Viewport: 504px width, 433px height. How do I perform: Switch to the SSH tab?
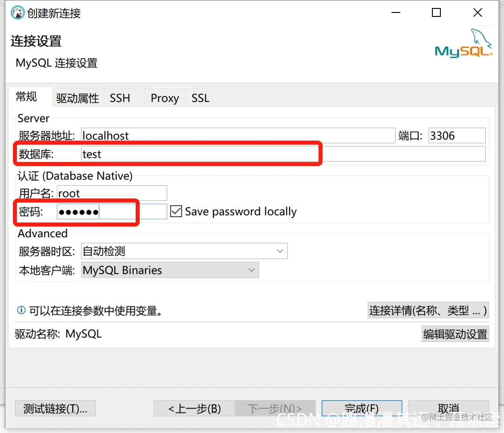click(x=119, y=98)
